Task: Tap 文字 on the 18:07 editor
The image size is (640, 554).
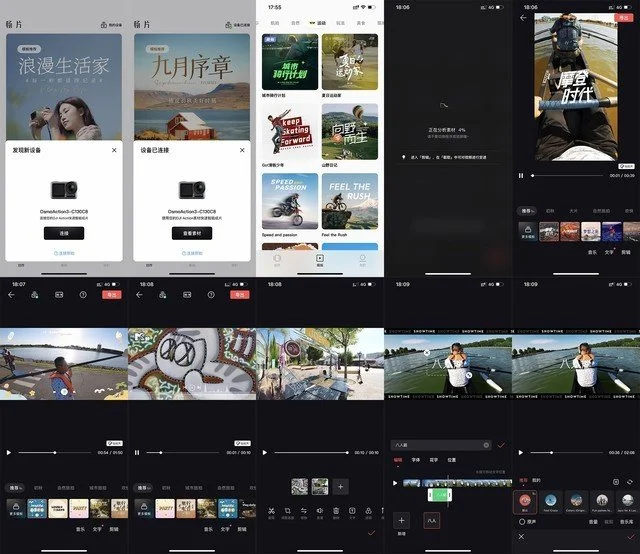Action: coord(97,529)
